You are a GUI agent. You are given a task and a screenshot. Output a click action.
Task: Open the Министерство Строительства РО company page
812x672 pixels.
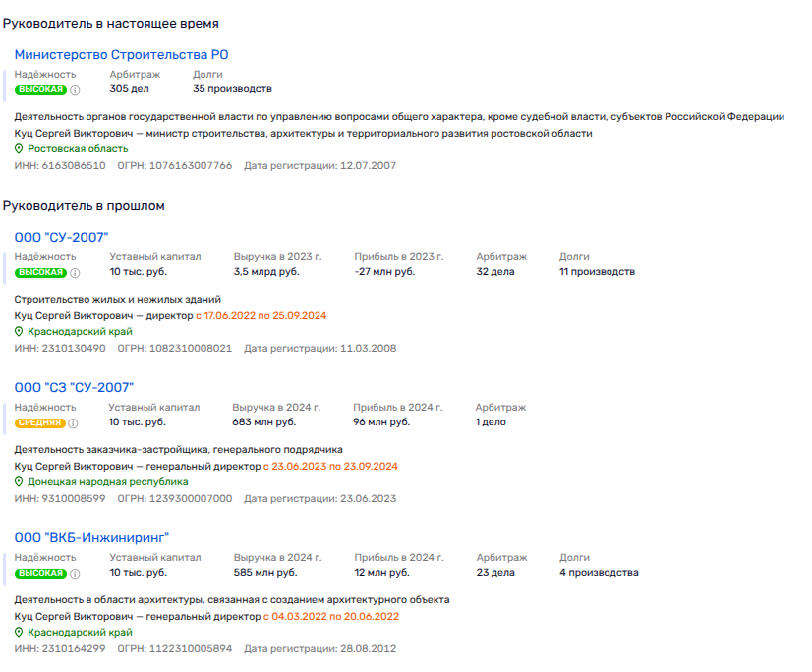[x=121, y=55]
